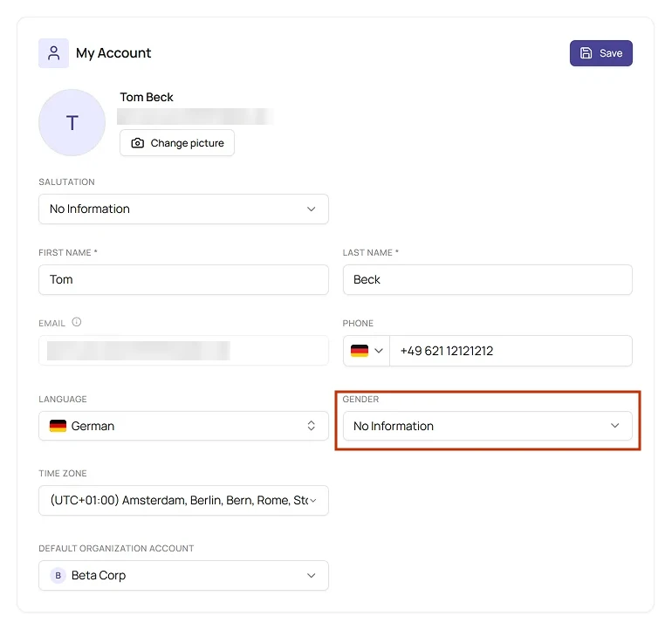Click the floppy disk icon in the Save button
Screen dimensions: 672x630
pos(586,53)
